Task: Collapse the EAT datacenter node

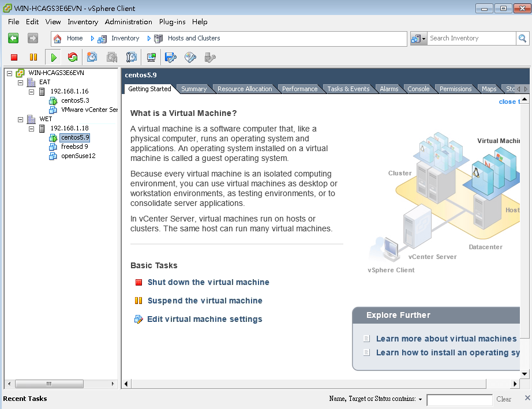Action: point(20,82)
